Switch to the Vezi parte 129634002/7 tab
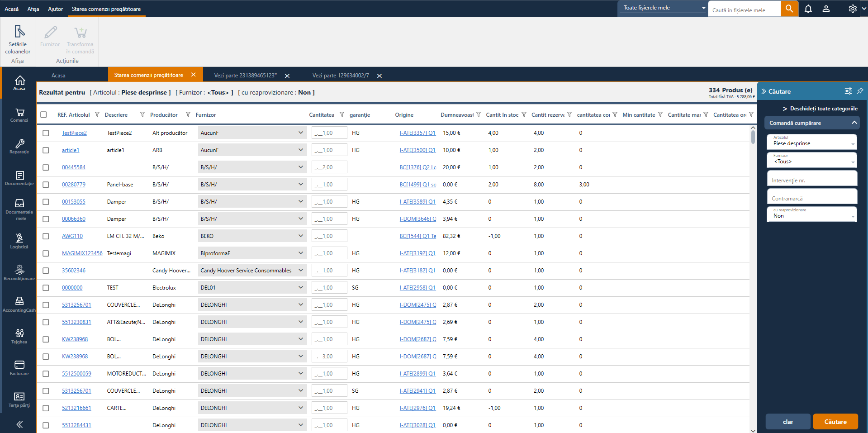The image size is (868, 433). pos(341,76)
